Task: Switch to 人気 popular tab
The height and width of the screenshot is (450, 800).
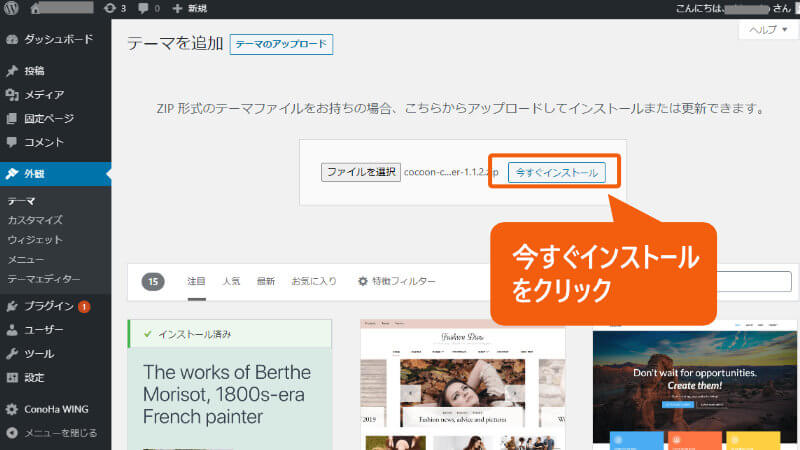Action: tap(231, 282)
